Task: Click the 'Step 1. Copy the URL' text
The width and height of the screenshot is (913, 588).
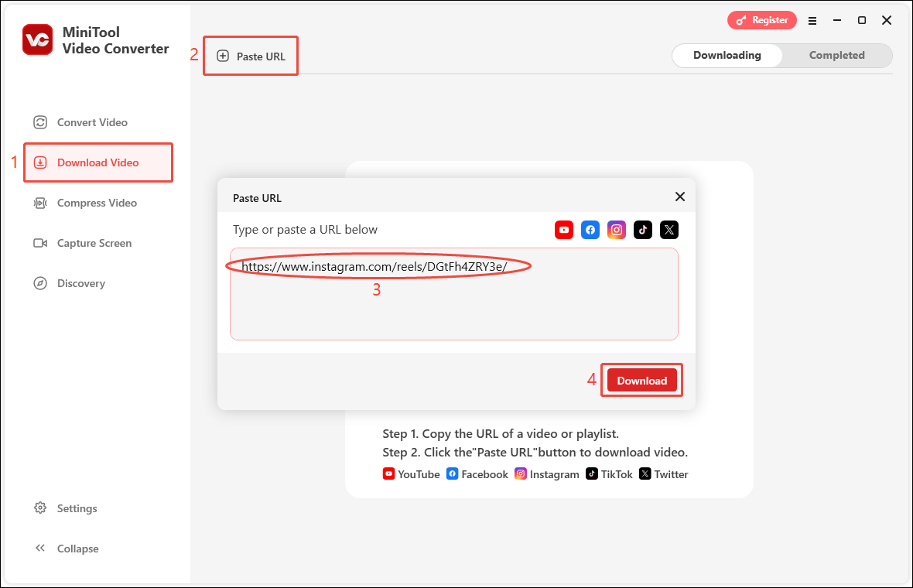Action: (x=501, y=434)
